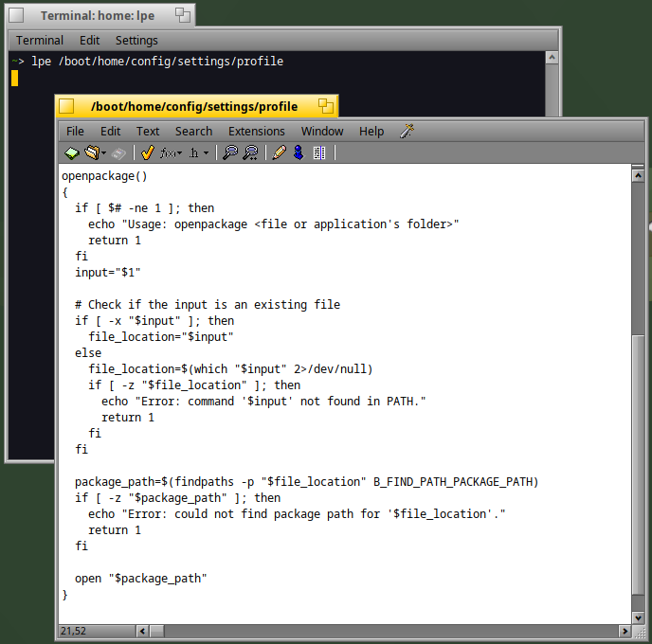
Task: Click the file_location="$input" line
Action: click(161, 337)
